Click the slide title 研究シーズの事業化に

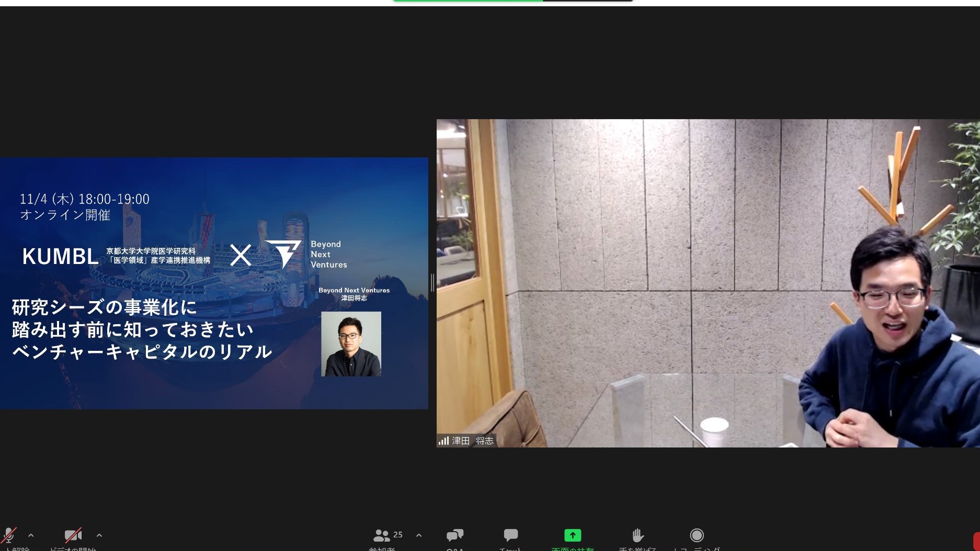[104, 307]
